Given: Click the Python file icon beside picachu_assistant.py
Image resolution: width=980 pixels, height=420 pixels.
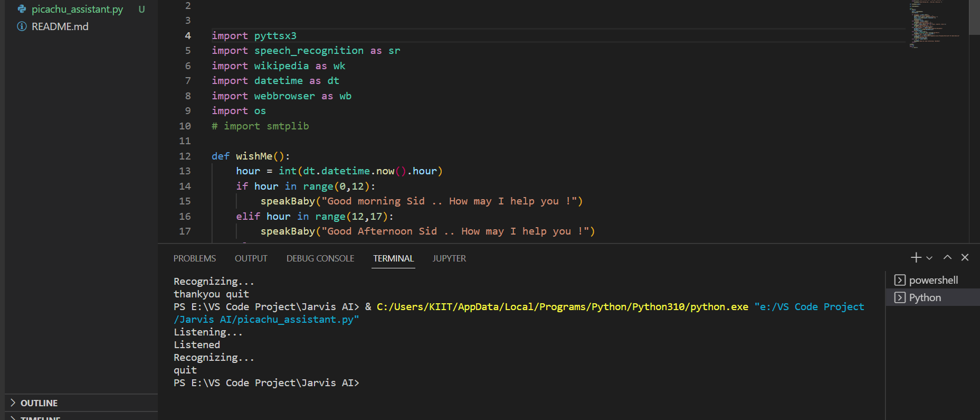Looking at the screenshot, I should click(22, 10).
